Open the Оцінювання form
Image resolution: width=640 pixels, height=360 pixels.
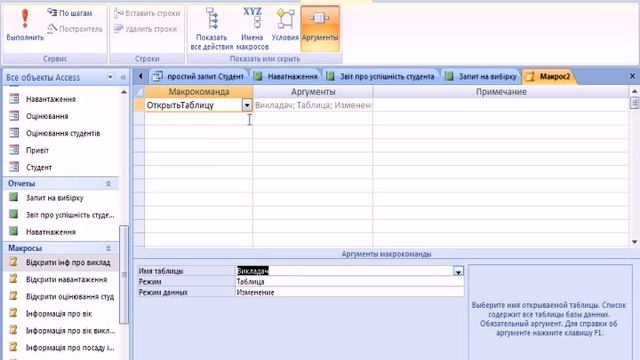click(x=47, y=116)
